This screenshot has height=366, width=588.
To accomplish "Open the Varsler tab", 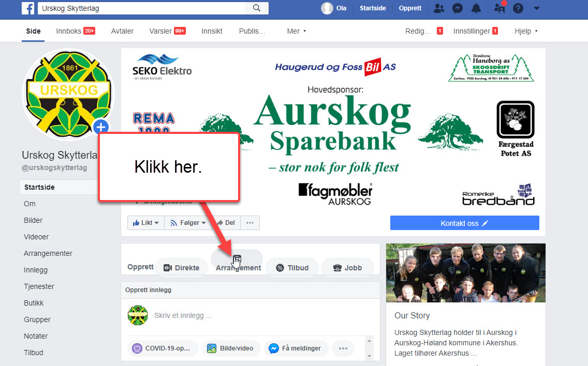I will [x=167, y=31].
